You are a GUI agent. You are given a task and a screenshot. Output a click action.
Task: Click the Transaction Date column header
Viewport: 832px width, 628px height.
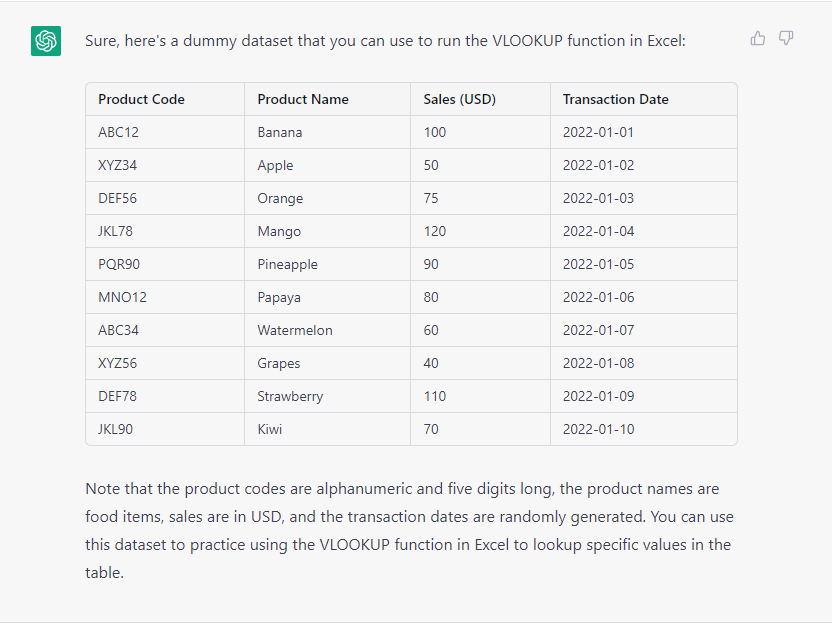[616, 99]
